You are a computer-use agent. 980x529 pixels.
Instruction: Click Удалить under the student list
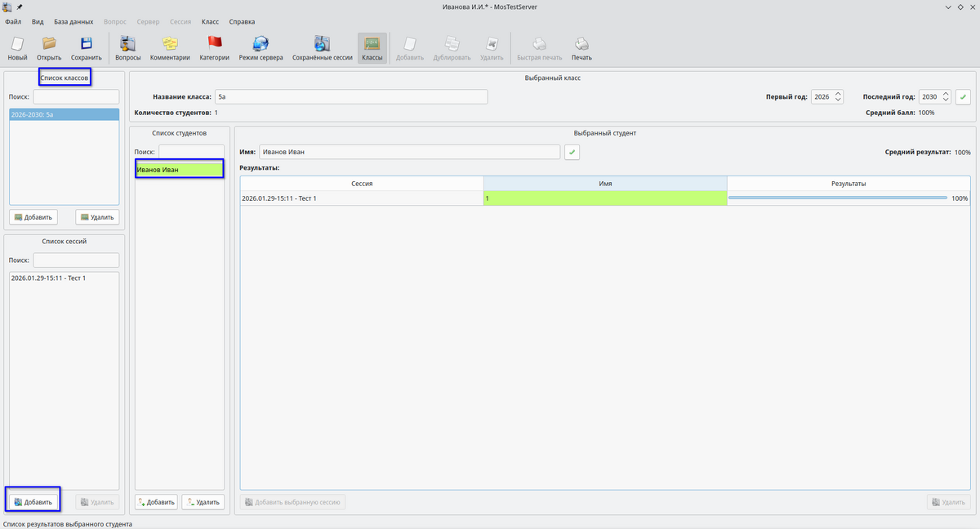pyautogui.click(x=203, y=502)
